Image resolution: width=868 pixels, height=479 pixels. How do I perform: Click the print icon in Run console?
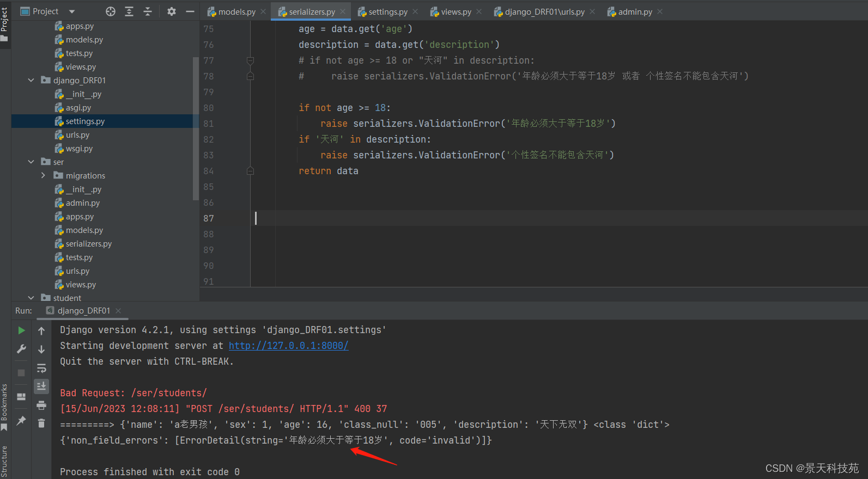pyautogui.click(x=41, y=405)
